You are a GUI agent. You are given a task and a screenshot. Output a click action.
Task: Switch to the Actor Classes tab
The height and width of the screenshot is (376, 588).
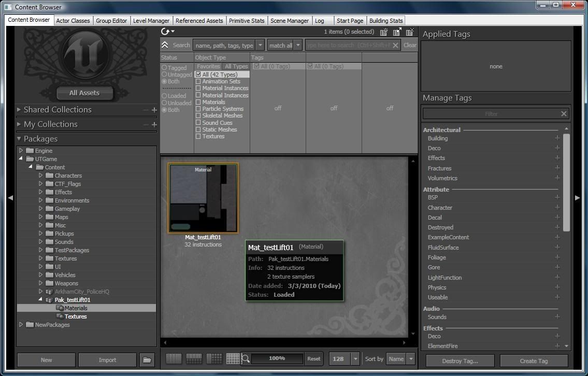click(73, 21)
